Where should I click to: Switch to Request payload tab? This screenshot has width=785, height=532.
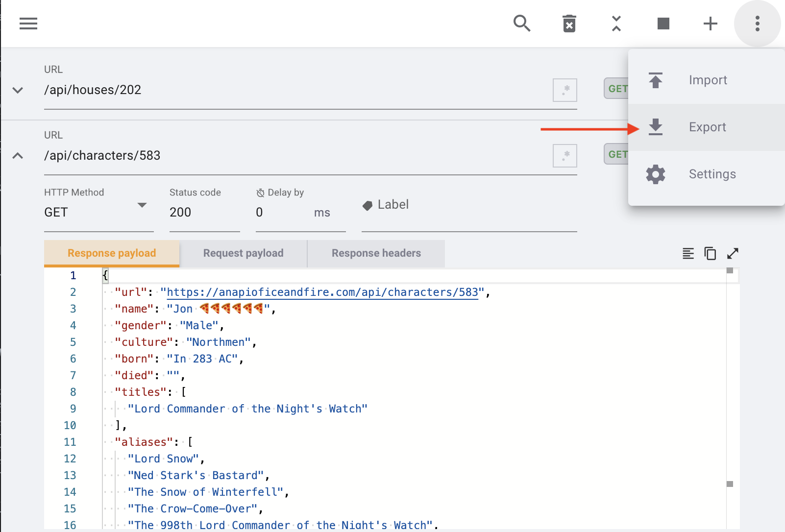coord(243,253)
